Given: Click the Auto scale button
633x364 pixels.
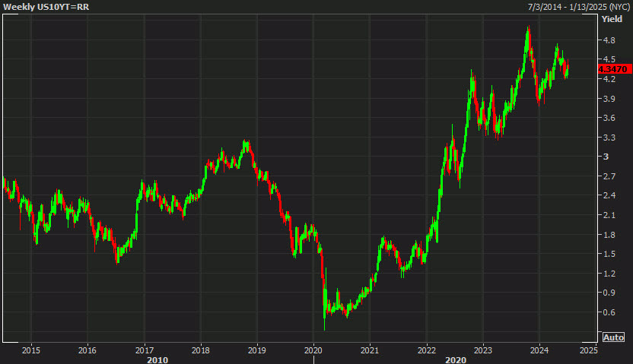Looking at the screenshot, I should tap(613, 337).
